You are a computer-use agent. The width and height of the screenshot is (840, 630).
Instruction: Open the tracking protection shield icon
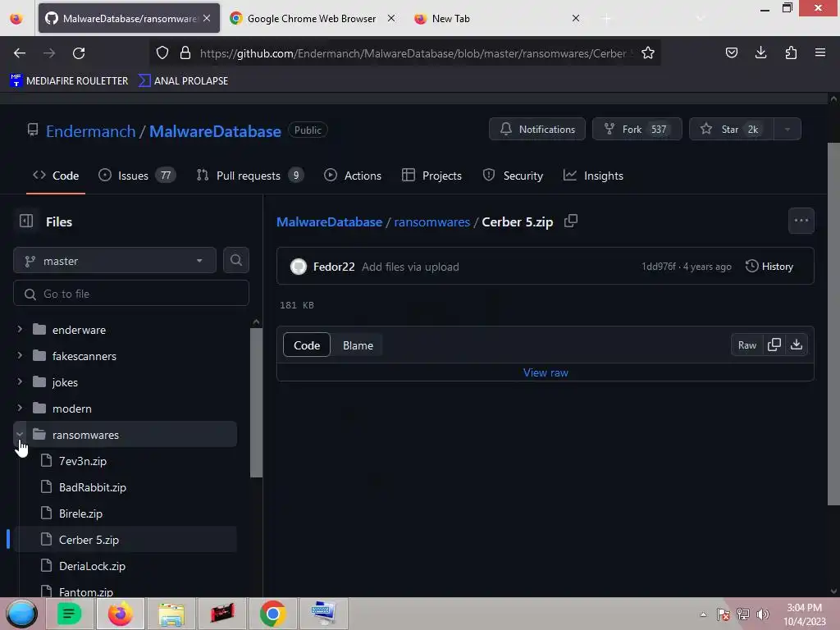[x=162, y=53]
